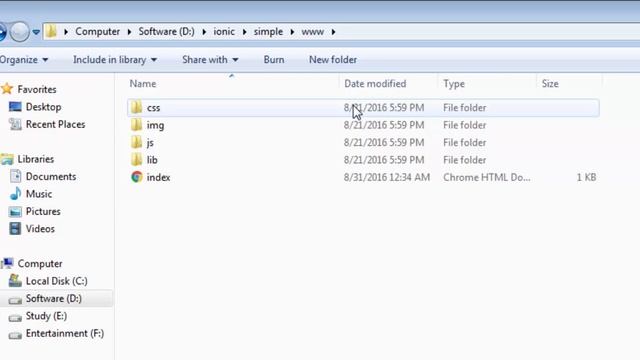Click the New folder button
The image size is (640, 360).
(333, 60)
